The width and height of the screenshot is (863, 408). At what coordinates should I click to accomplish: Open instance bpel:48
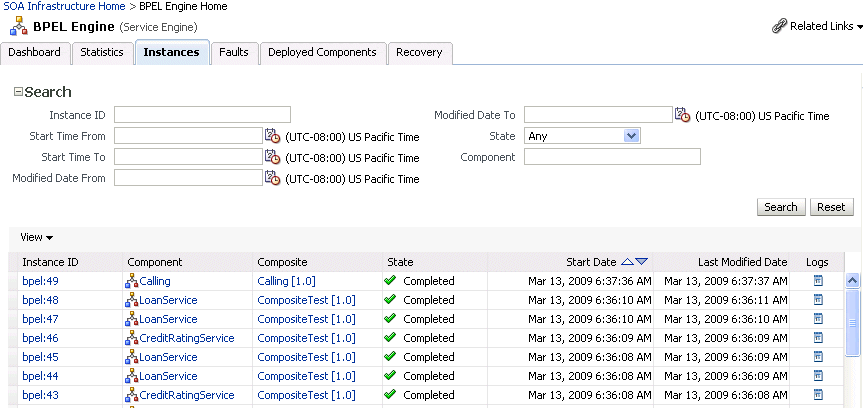click(x=40, y=300)
